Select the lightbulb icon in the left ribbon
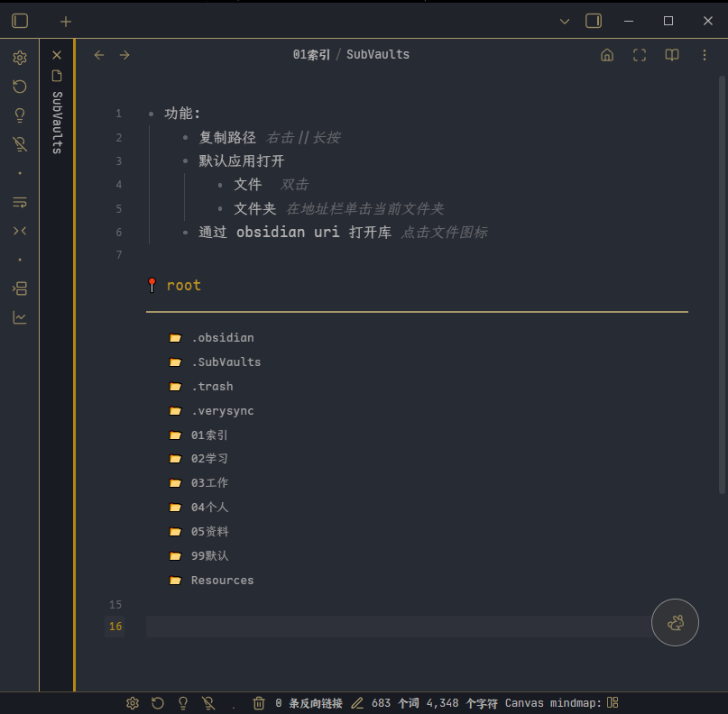728x714 pixels. [19, 114]
